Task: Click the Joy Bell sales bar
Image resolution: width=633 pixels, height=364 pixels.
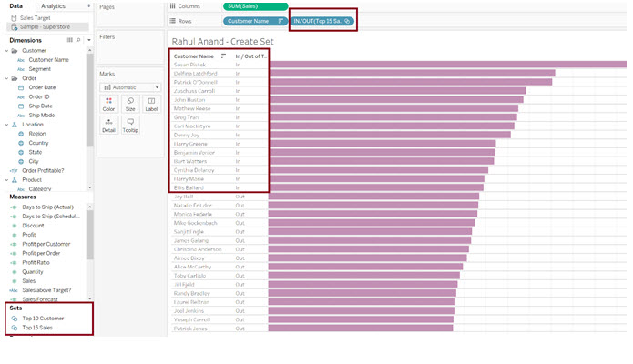Action: coord(373,197)
